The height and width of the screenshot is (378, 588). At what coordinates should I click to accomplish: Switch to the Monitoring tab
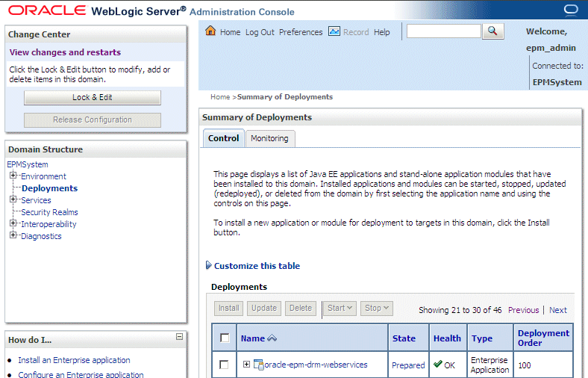[x=269, y=138]
